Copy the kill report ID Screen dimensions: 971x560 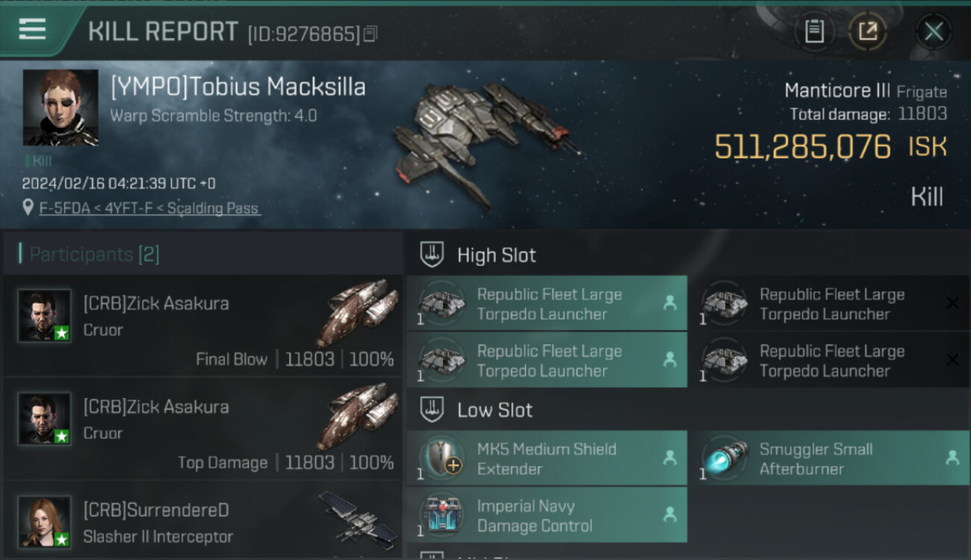(x=370, y=34)
